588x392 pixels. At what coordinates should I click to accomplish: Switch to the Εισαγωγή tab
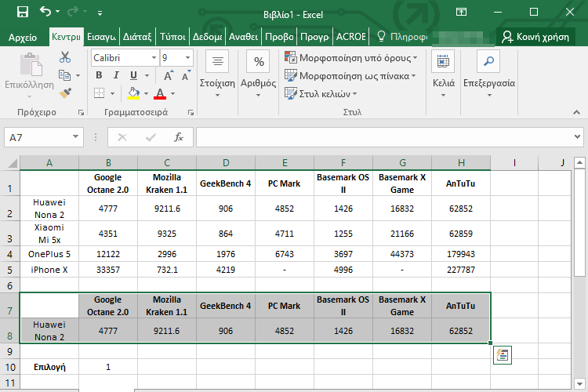101,37
